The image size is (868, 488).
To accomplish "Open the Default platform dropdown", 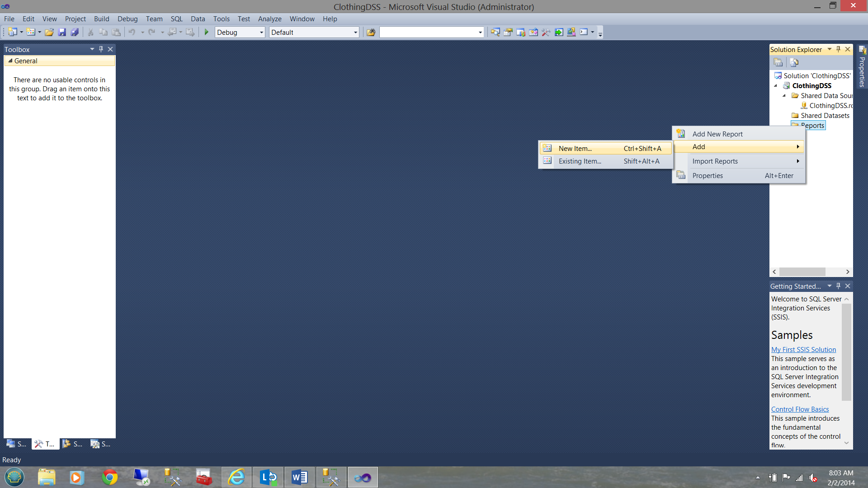I will [x=355, y=32].
